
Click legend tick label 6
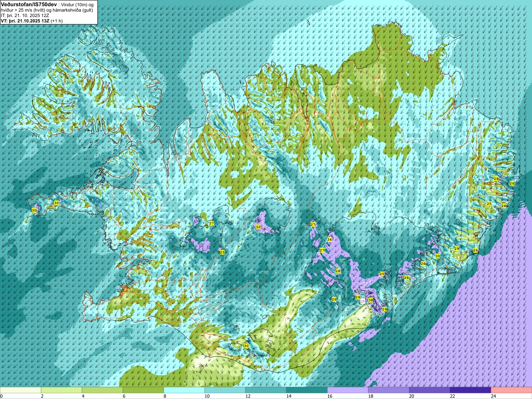(124, 396)
